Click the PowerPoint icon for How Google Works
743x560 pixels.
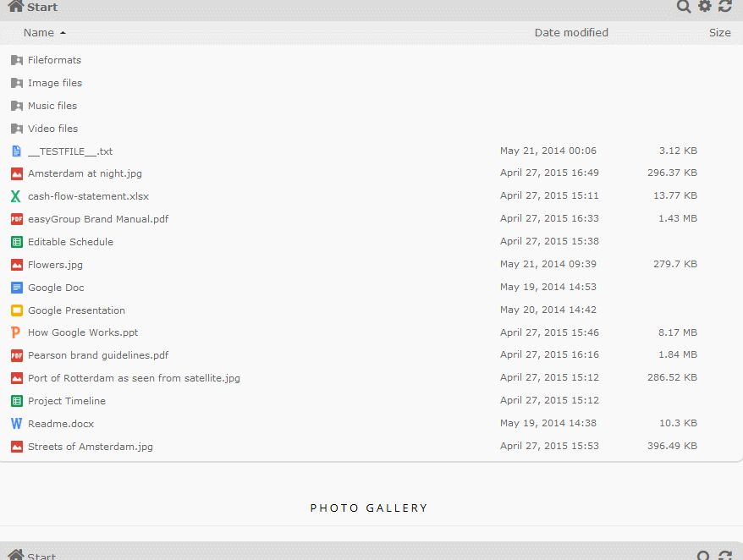point(15,332)
